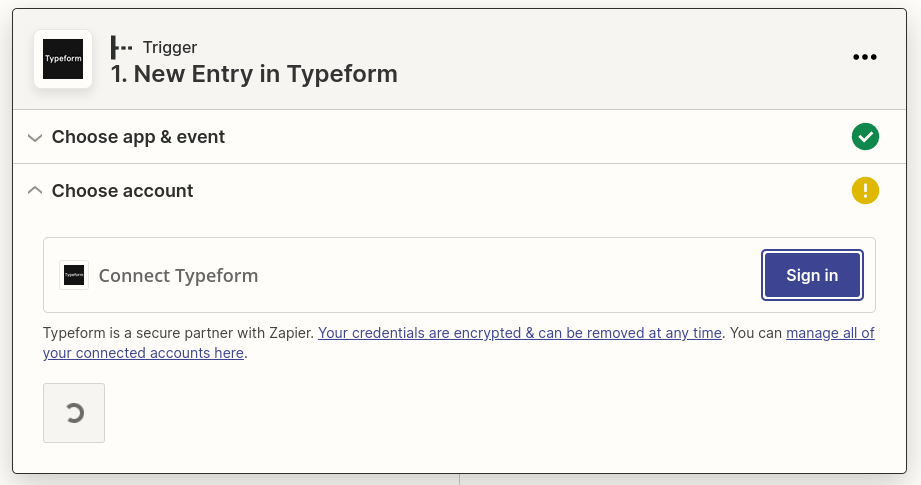The width and height of the screenshot is (921, 485).
Task: Collapse the Choose account chevron
Action: click(35, 190)
